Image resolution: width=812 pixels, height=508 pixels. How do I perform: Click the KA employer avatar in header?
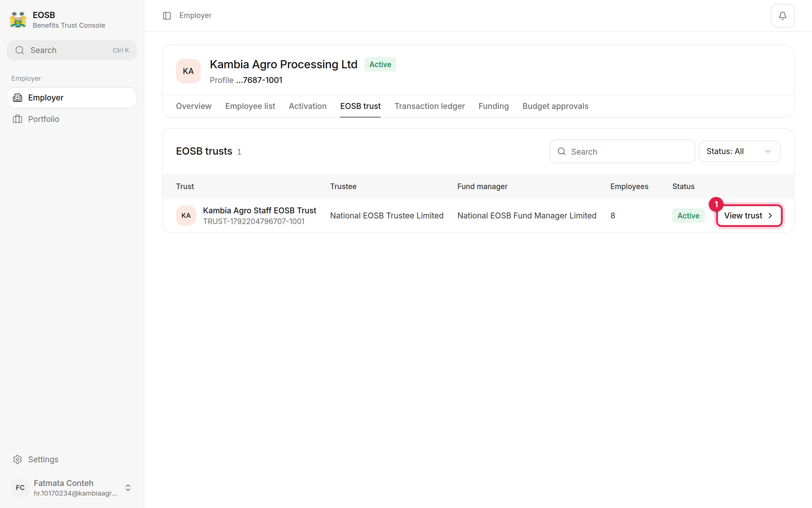pos(188,71)
